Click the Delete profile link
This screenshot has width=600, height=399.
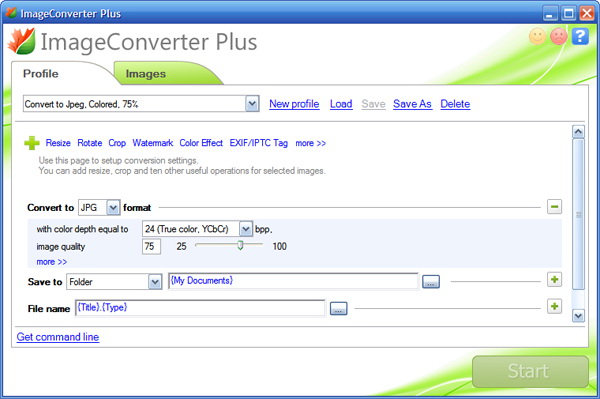coord(455,104)
